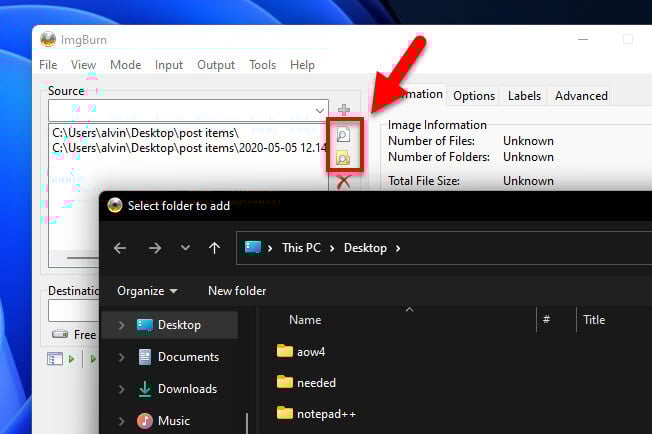Click the ImgBurn title bar app icon
The height and width of the screenshot is (434, 652).
click(48, 39)
